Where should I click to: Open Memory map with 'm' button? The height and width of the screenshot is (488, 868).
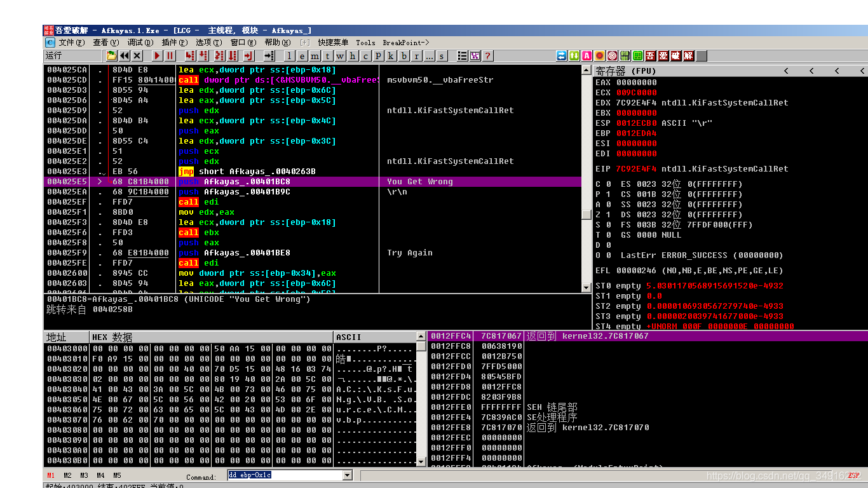315,56
